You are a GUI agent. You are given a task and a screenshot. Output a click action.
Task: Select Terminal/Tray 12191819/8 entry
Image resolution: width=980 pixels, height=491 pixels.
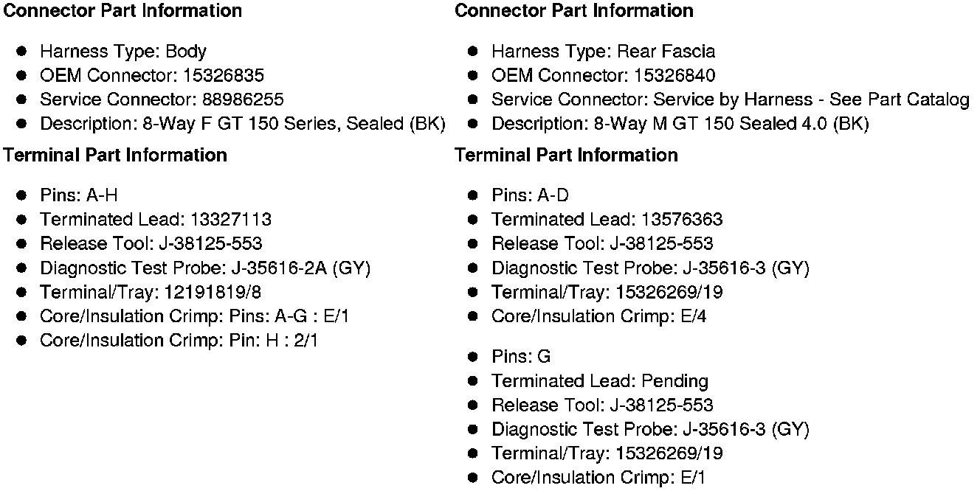[x=150, y=293]
